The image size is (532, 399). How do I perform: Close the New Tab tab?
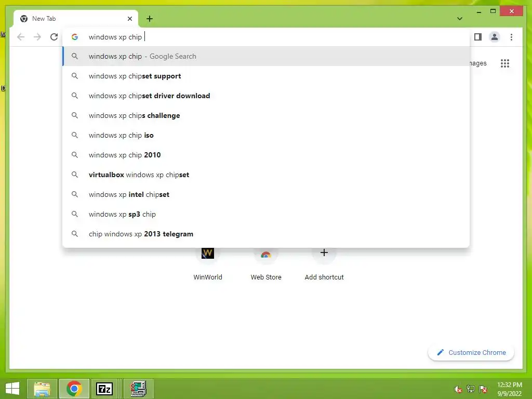tap(129, 19)
